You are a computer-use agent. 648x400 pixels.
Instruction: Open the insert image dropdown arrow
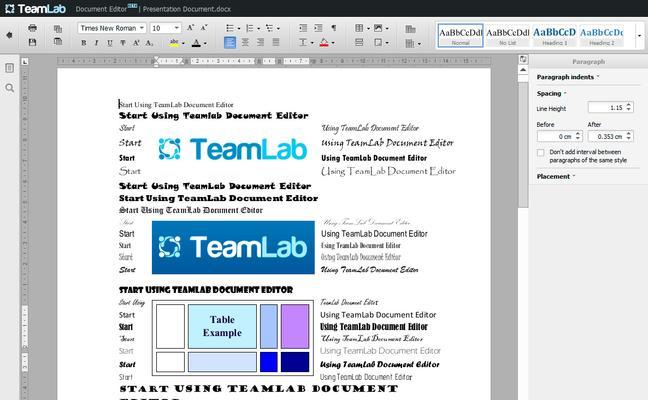(x=387, y=29)
